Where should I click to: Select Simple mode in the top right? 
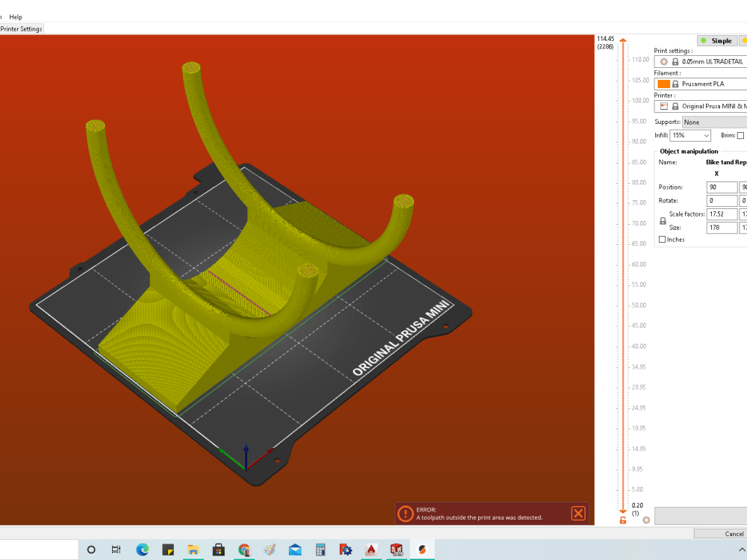coord(717,40)
